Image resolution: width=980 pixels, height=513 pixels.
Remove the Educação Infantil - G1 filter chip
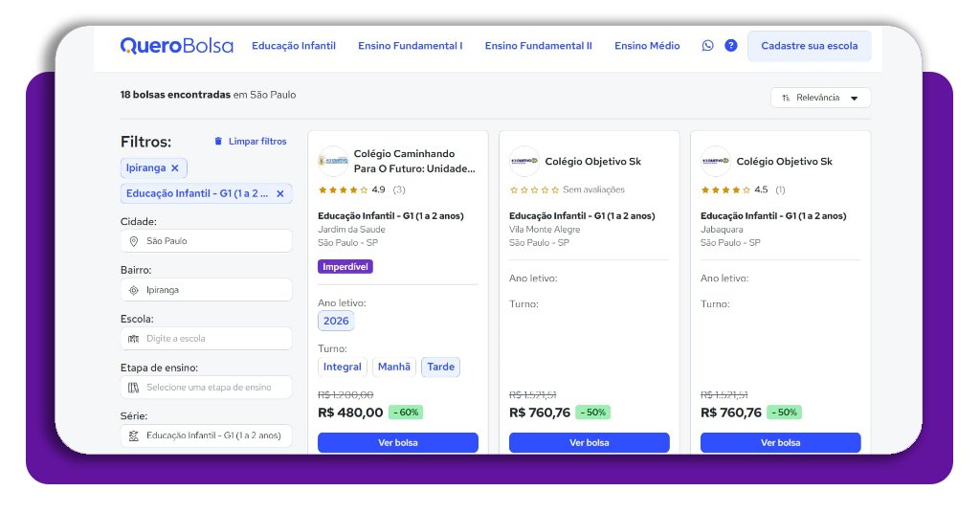click(279, 193)
